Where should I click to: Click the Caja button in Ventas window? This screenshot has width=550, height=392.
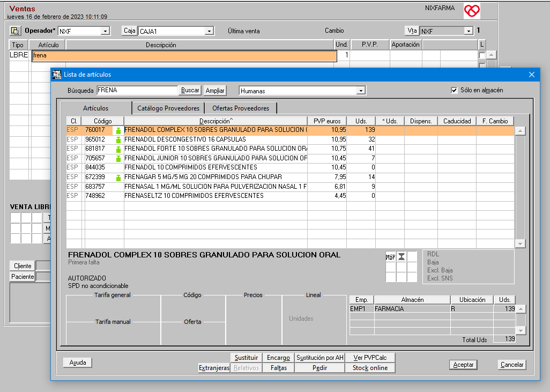pyautogui.click(x=129, y=31)
